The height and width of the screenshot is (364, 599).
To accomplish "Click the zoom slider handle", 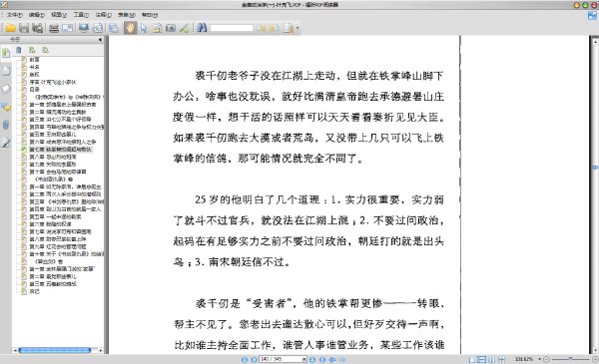I will click(570, 359).
